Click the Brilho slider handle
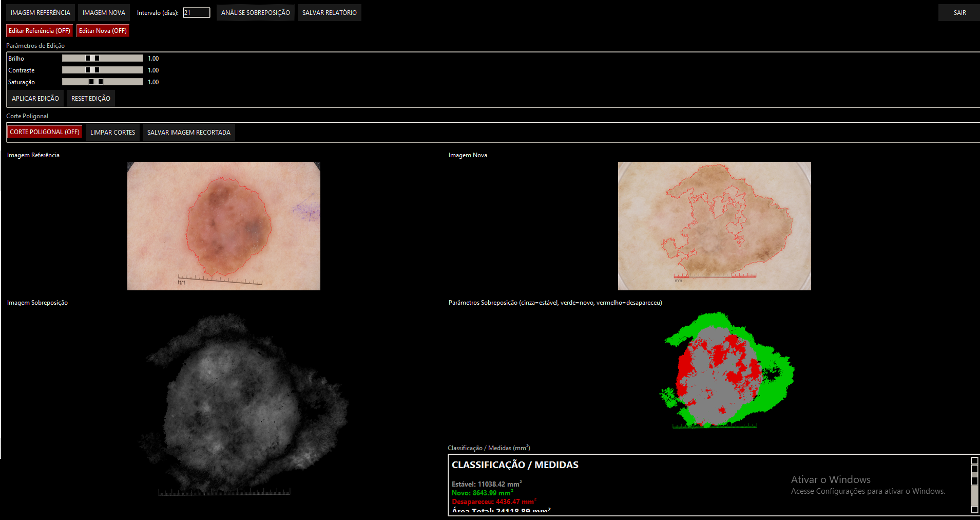980x520 pixels. tap(92, 59)
